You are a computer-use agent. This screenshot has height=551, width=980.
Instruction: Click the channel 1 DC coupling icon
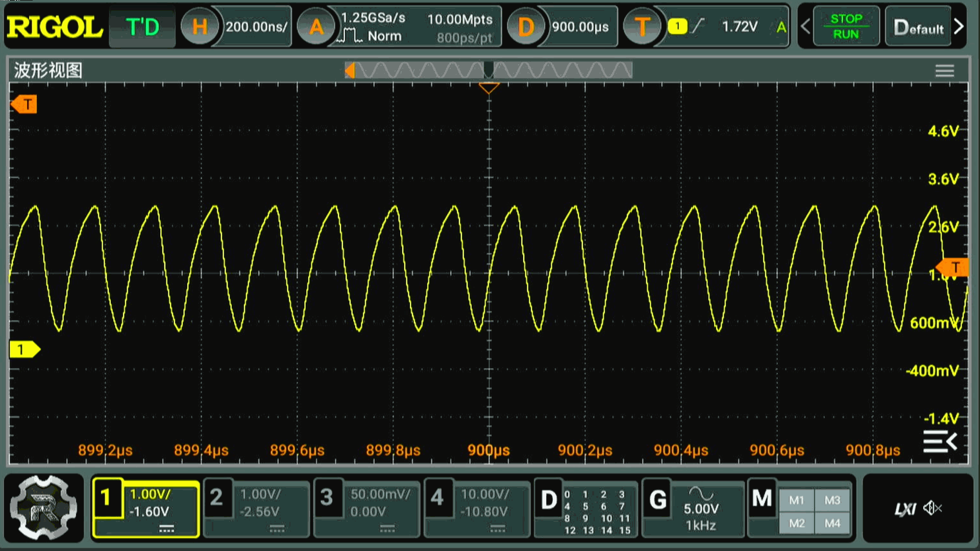pyautogui.click(x=166, y=529)
